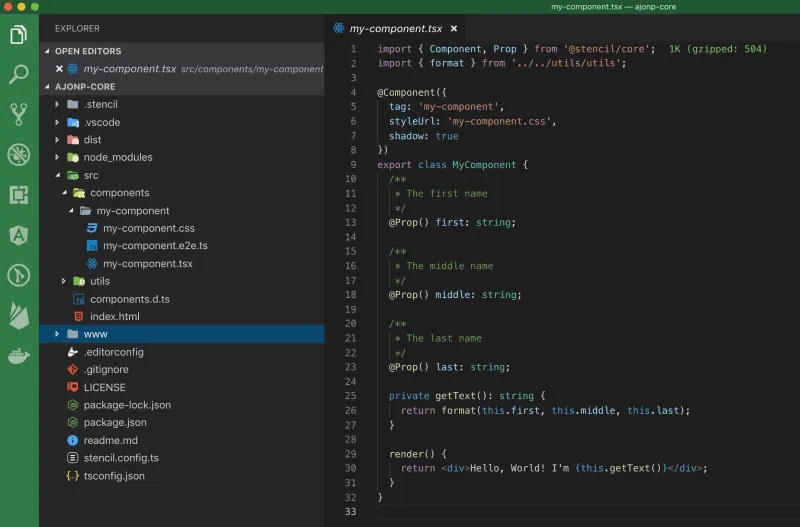Open my-component.css file in tree
This screenshot has height=527, width=800.
148,228
